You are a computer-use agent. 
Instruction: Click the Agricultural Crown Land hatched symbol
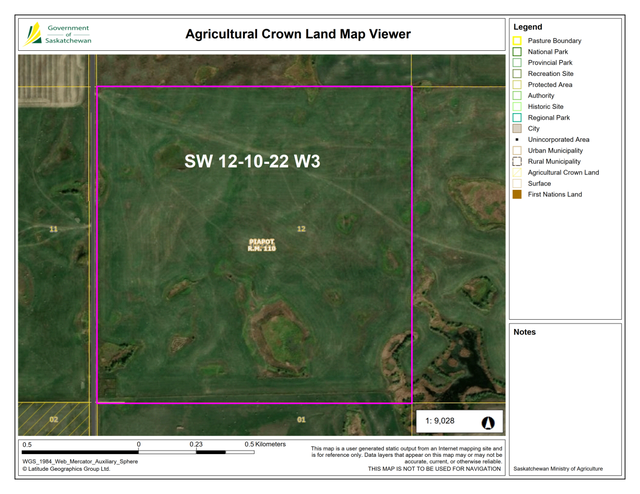point(517,173)
